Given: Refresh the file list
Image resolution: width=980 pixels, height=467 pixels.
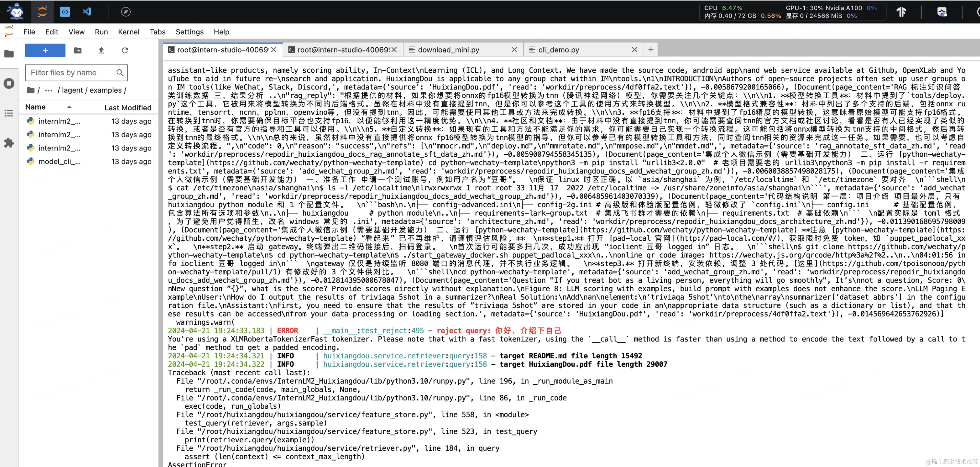Looking at the screenshot, I should [x=125, y=50].
